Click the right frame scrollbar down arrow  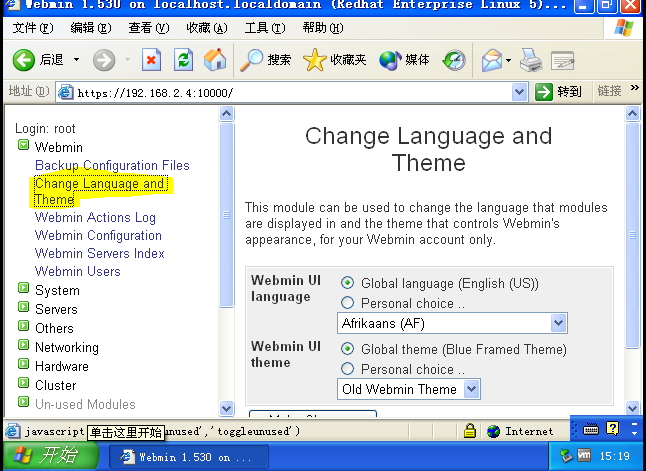632,408
